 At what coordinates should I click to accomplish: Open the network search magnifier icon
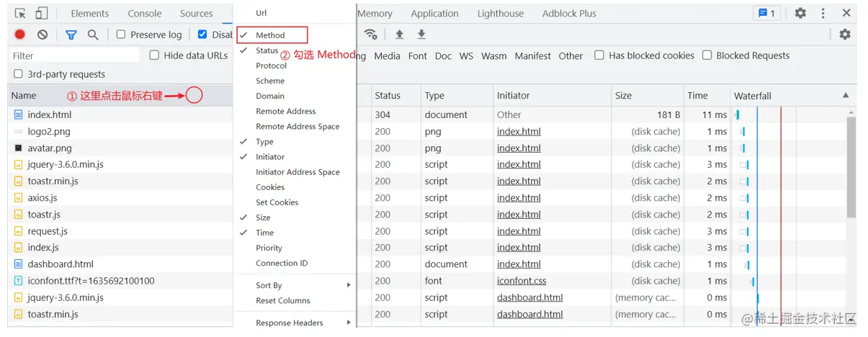click(x=93, y=35)
